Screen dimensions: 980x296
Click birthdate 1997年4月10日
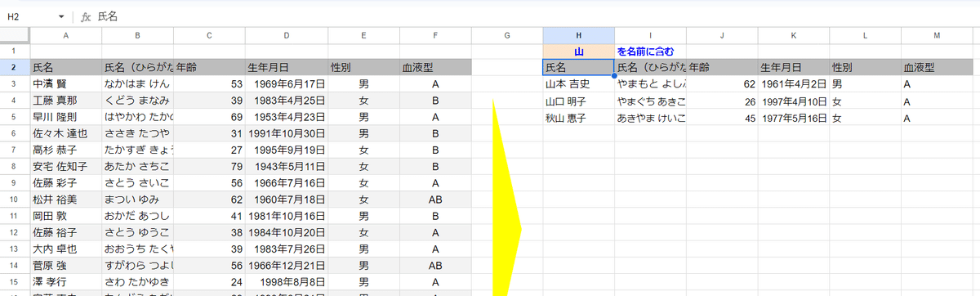795,101
